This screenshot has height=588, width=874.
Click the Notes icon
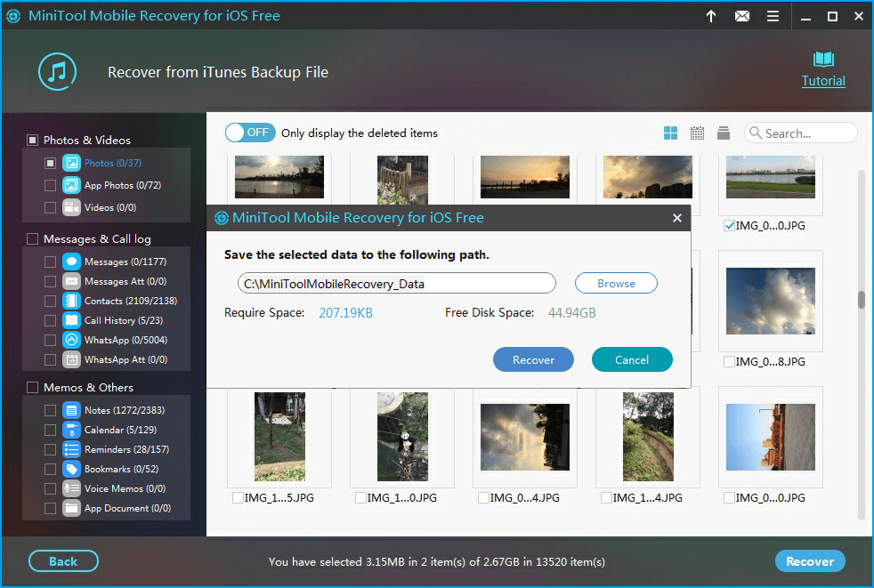[71, 410]
